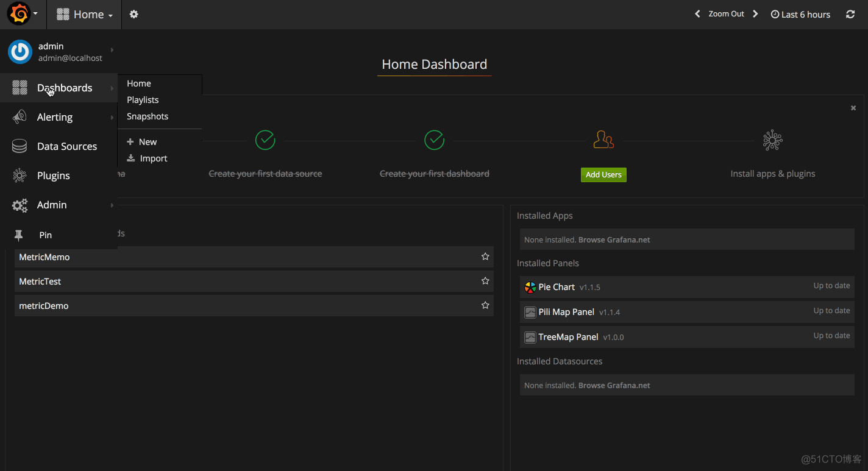Click the Add Users people icon
Viewport: 868px width, 471px height.
pyautogui.click(x=603, y=140)
